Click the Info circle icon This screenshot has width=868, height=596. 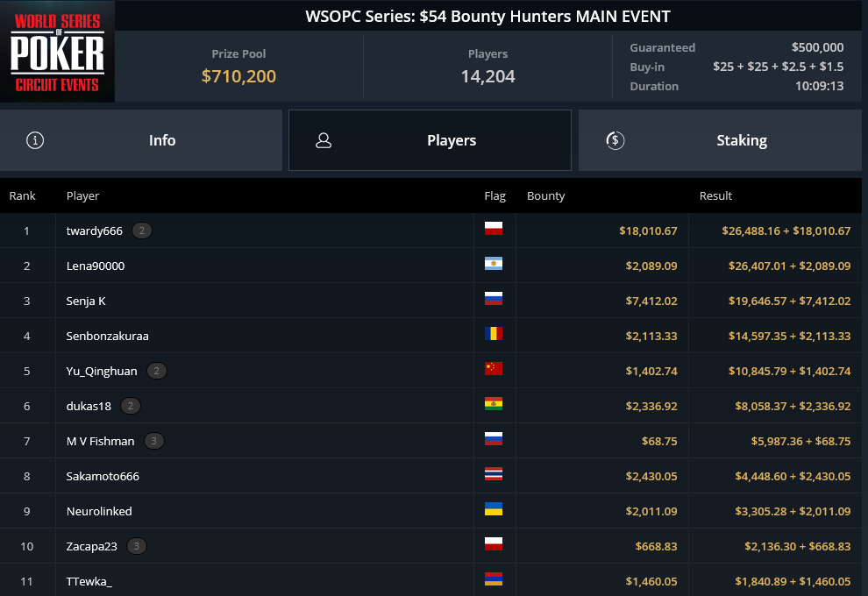pos(35,140)
